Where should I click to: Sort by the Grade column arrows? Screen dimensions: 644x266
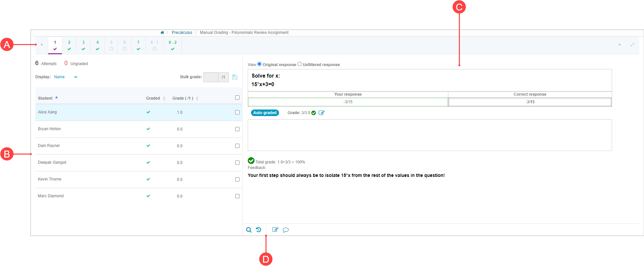pyautogui.click(x=197, y=98)
